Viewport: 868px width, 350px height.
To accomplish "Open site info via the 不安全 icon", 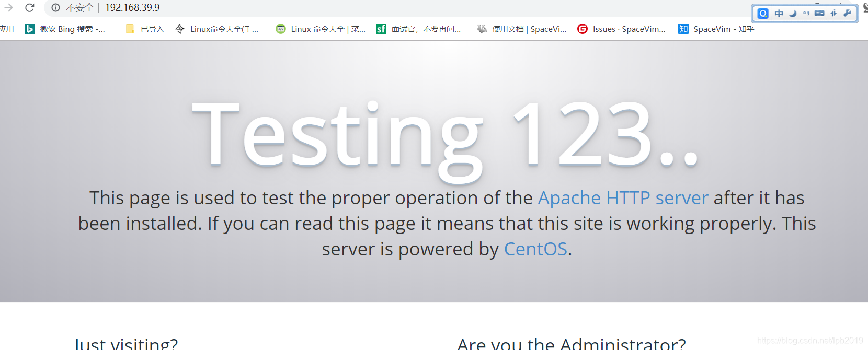I will pos(55,8).
